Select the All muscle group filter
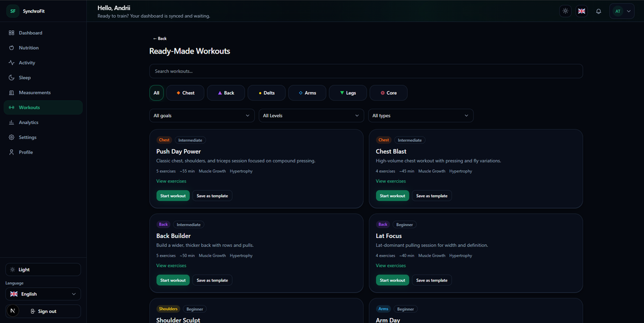 tap(157, 93)
